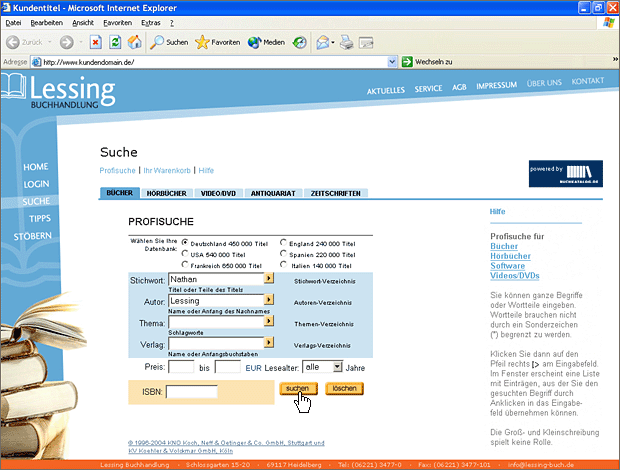Click the Print icon
620x470 pixels.
347,42
